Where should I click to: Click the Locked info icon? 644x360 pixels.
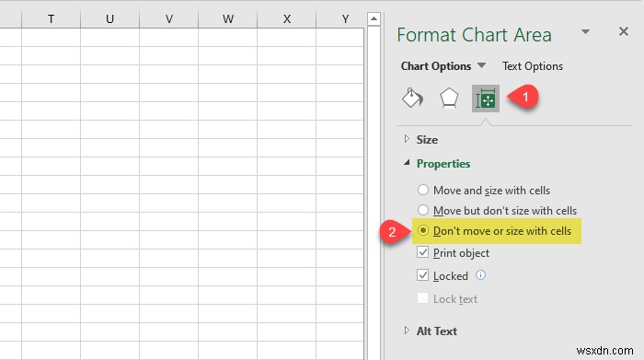(480, 275)
